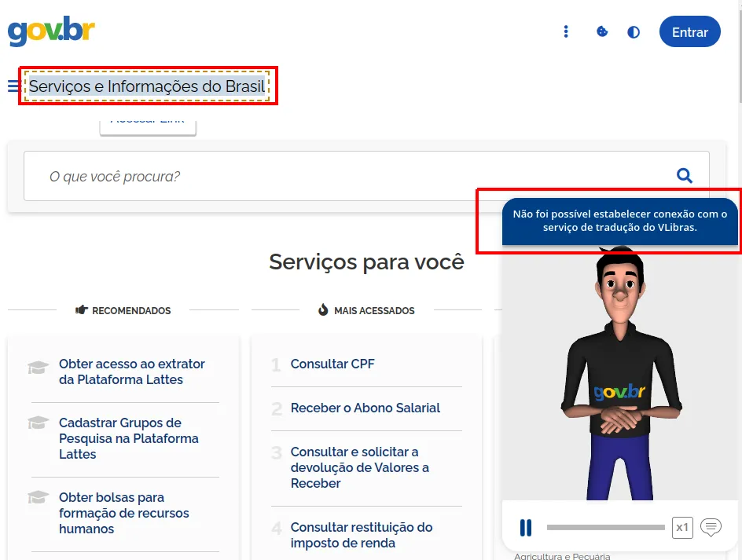Viewport: 742px width, 560px height.
Task: Click the VLibras connection error message
Action: 620,221
